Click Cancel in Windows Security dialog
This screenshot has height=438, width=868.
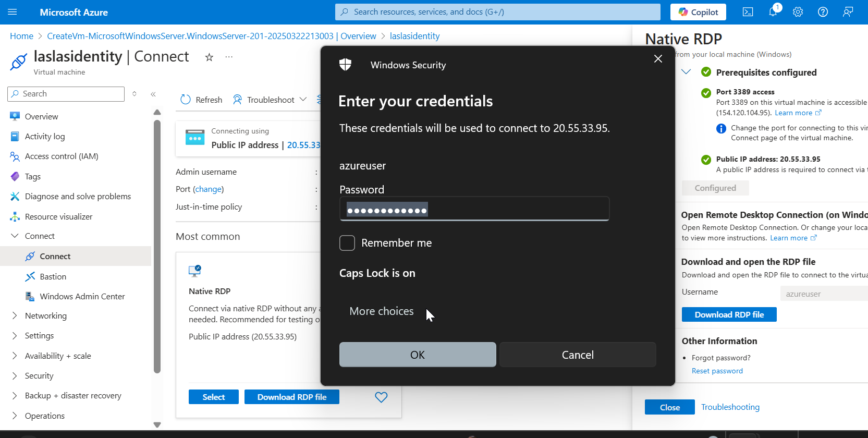tap(578, 355)
